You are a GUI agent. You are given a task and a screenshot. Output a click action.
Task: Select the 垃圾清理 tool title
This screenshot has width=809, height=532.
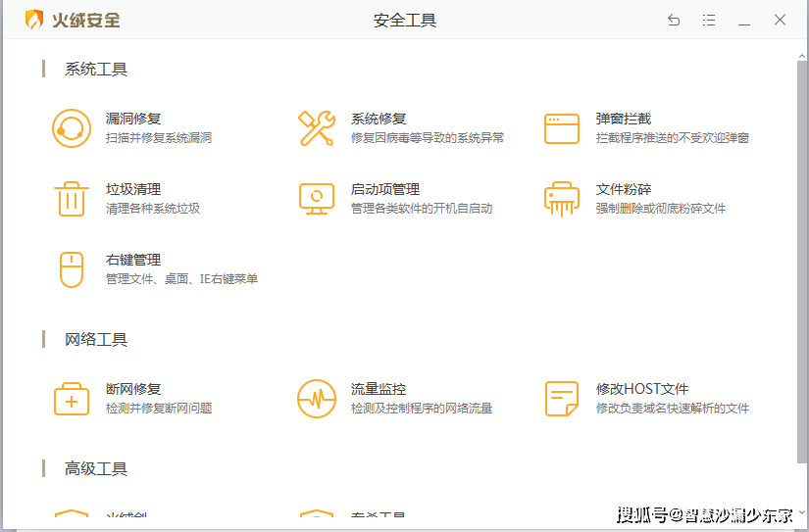133,189
